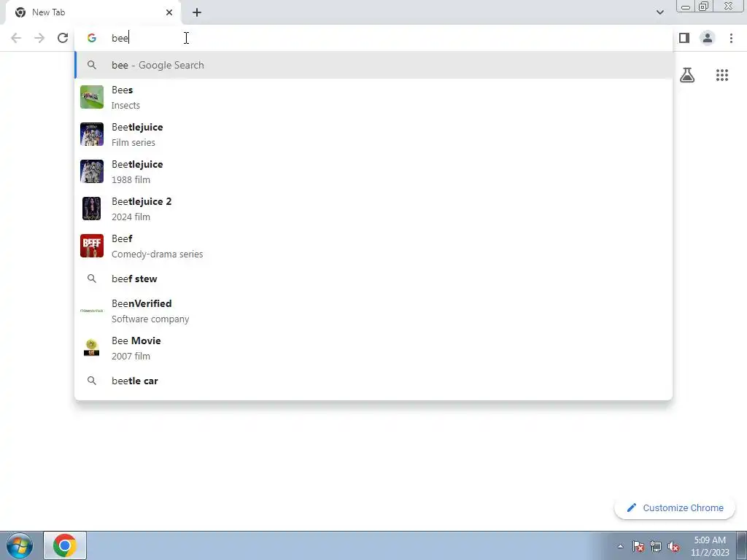
Task: Choose Bee Movie 2007 film suggestion
Action: click(x=374, y=348)
